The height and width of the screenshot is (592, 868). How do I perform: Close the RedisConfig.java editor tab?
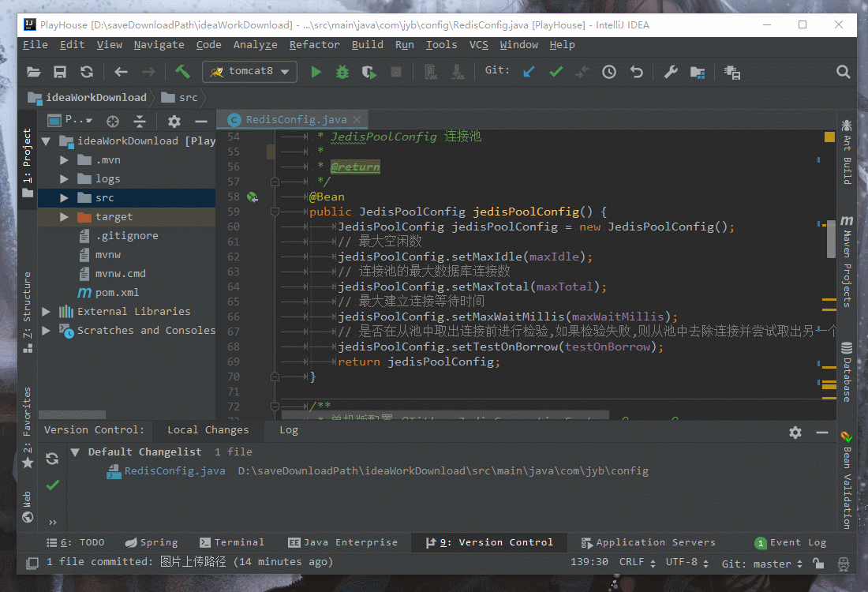[x=357, y=120]
